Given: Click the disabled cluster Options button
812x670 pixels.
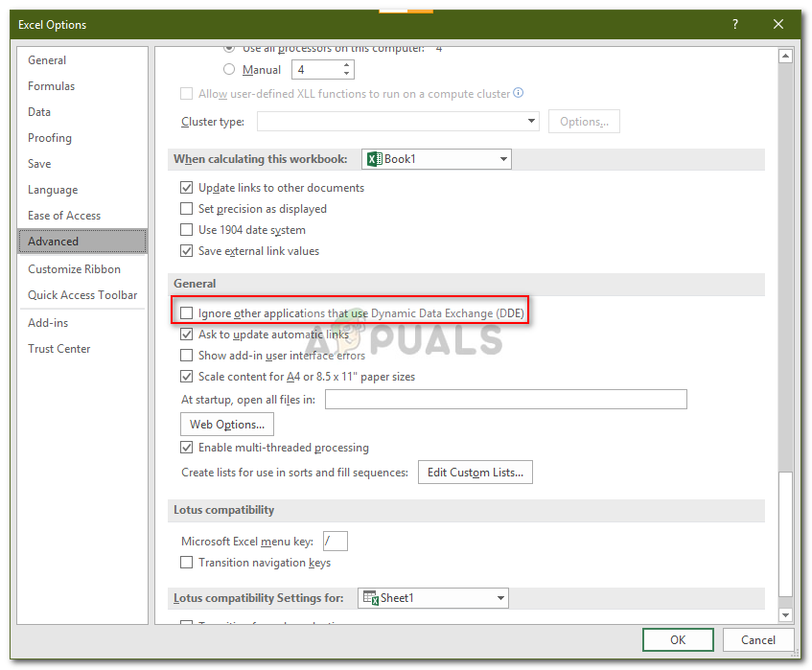Looking at the screenshot, I should (x=584, y=121).
